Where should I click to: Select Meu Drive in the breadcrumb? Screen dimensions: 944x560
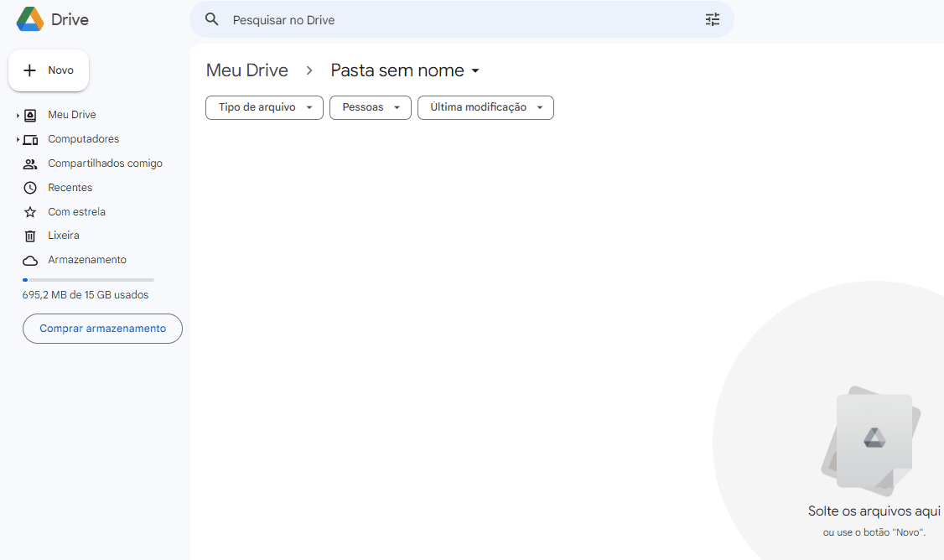coord(246,70)
